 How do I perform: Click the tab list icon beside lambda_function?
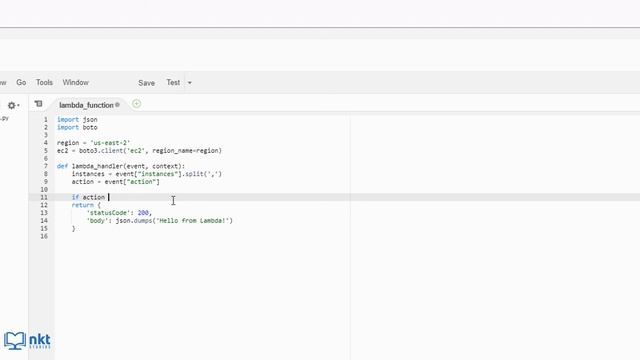[38, 104]
